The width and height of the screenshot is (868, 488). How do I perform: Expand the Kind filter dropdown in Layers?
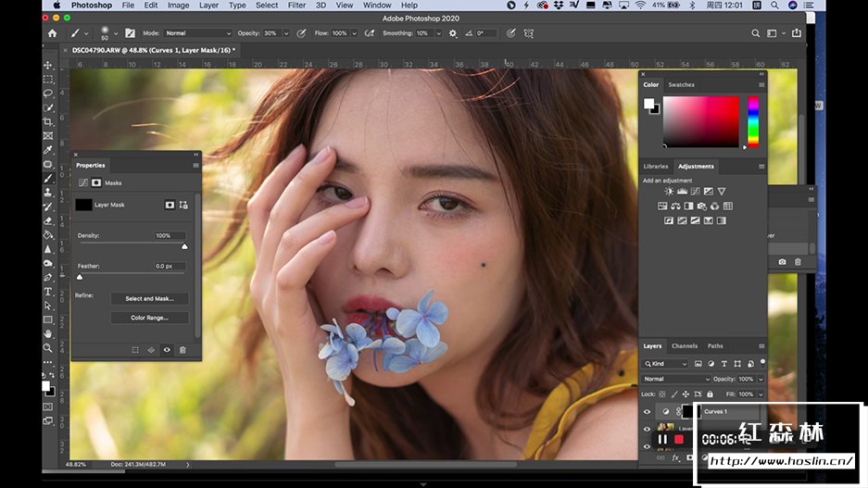[667, 364]
